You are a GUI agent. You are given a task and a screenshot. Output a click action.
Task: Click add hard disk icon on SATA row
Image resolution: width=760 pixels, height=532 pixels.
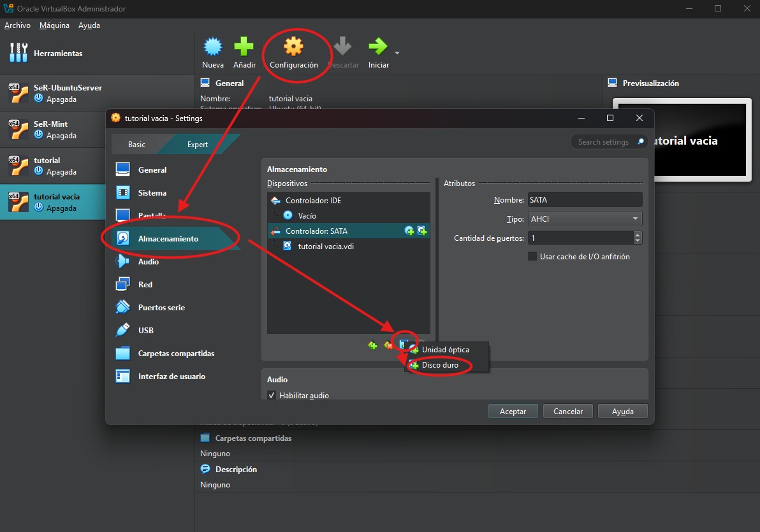(x=421, y=231)
